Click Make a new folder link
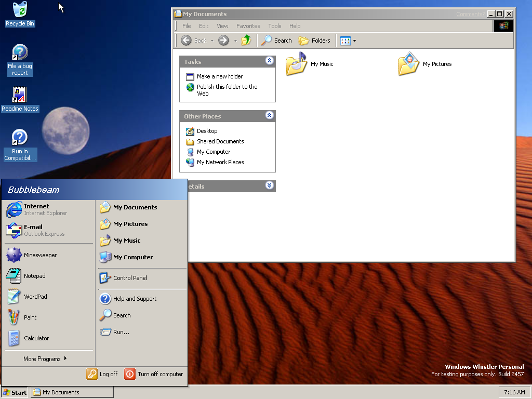This screenshot has height=399, width=532. pos(219,76)
